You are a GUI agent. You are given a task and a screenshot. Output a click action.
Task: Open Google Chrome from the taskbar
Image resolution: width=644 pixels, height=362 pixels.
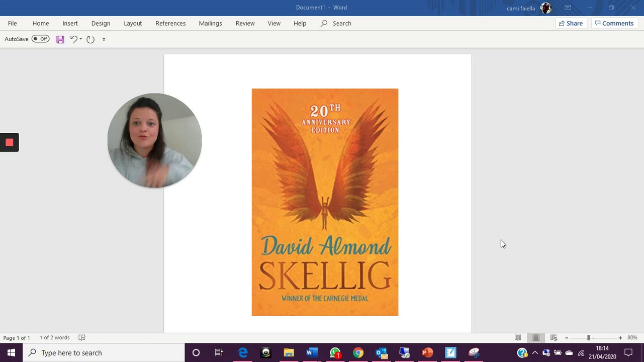point(358,352)
